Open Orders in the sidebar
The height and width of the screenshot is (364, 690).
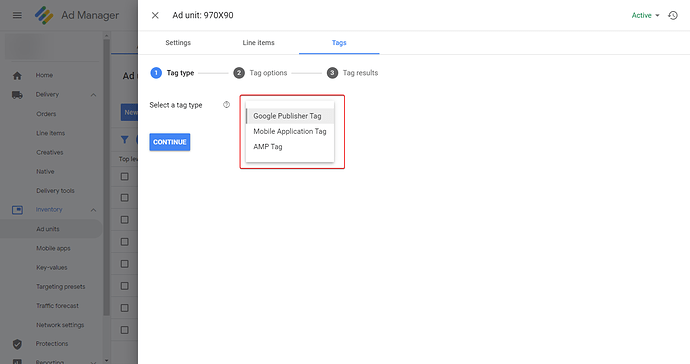[x=46, y=114]
